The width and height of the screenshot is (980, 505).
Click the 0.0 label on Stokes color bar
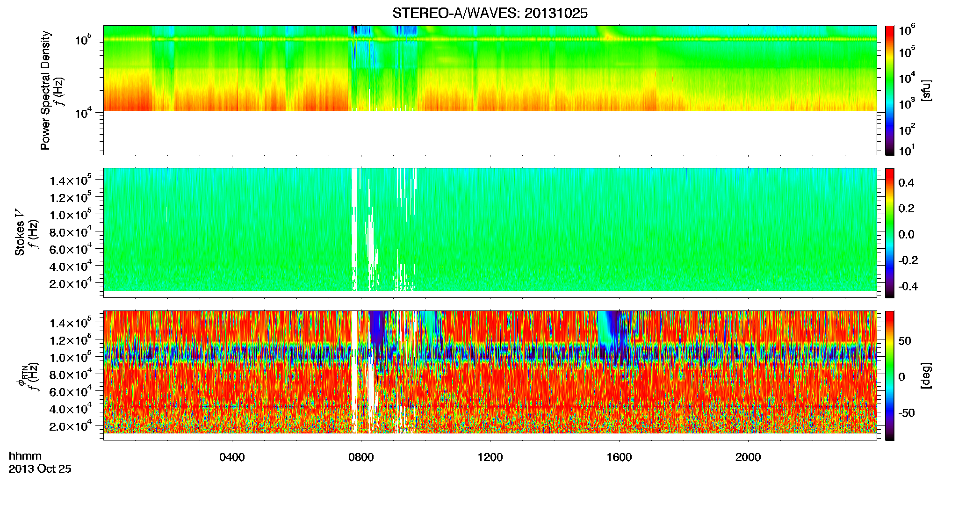pyautogui.click(x=906, y=235)
